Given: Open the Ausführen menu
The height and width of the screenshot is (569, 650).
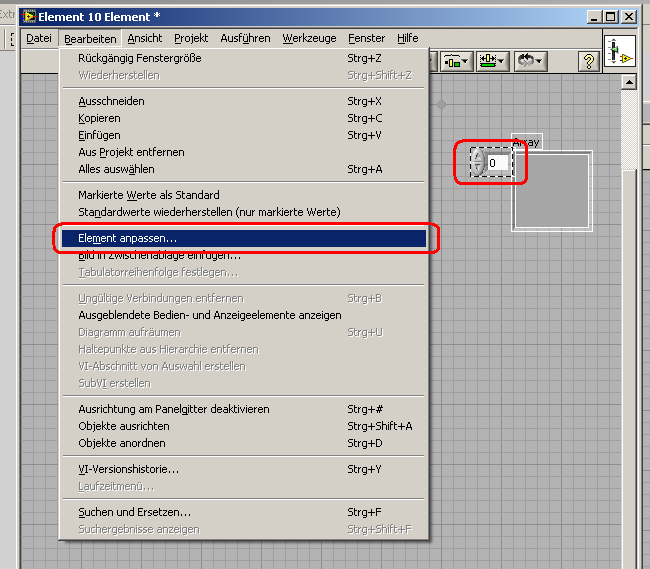Looking at the screenshot, I should tap(245, 39).
